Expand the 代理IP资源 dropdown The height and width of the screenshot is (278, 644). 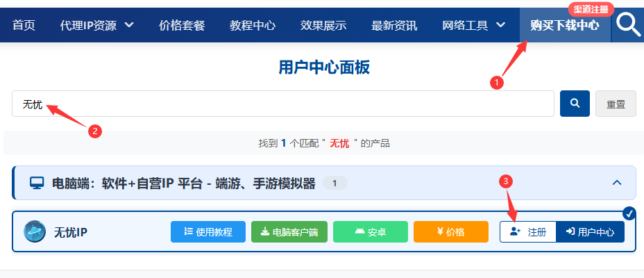coord(97,26)
